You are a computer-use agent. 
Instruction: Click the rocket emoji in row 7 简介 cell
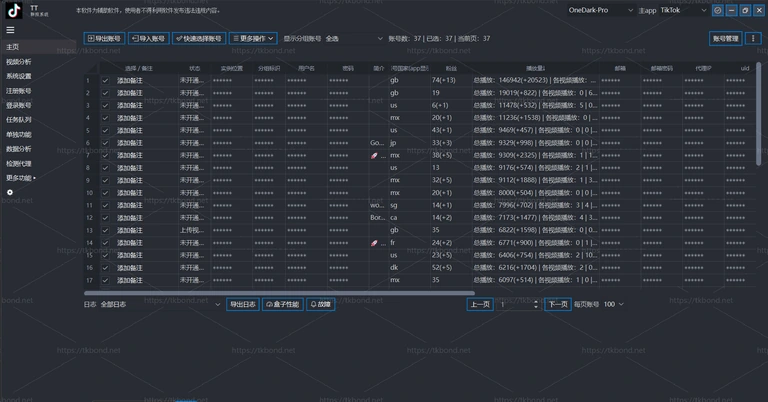pyautogui.click(x=374, y=156)
